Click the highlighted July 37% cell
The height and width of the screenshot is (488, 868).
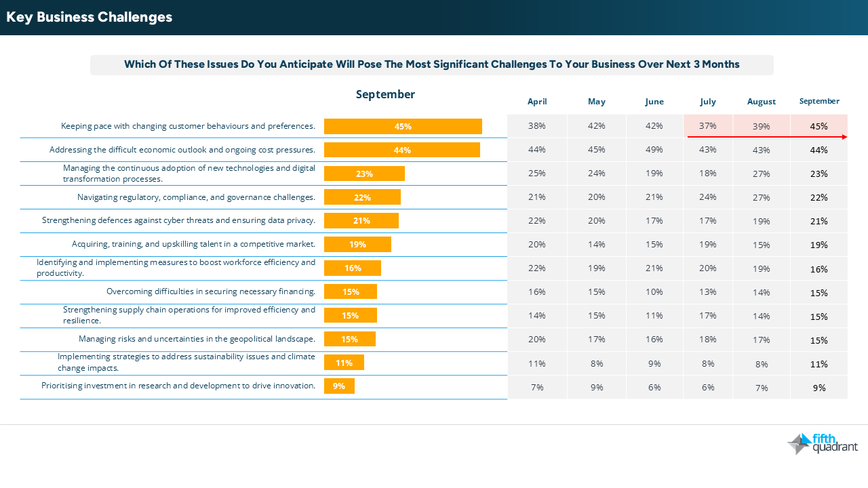708,126
